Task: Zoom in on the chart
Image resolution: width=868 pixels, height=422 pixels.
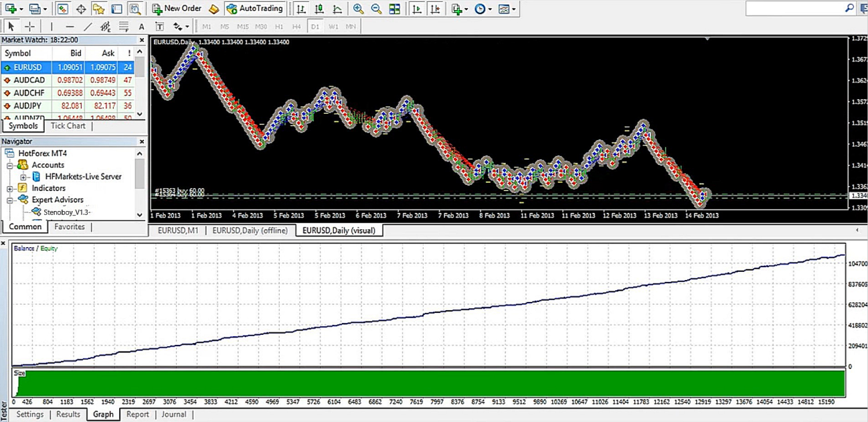Action: click(x=359, y=9)
